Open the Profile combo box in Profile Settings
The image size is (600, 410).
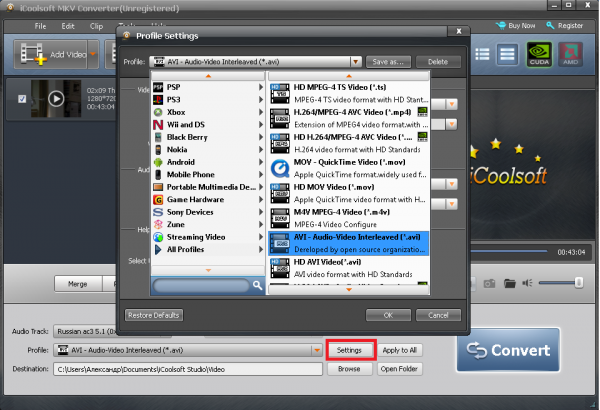click(x=255, y=62)
